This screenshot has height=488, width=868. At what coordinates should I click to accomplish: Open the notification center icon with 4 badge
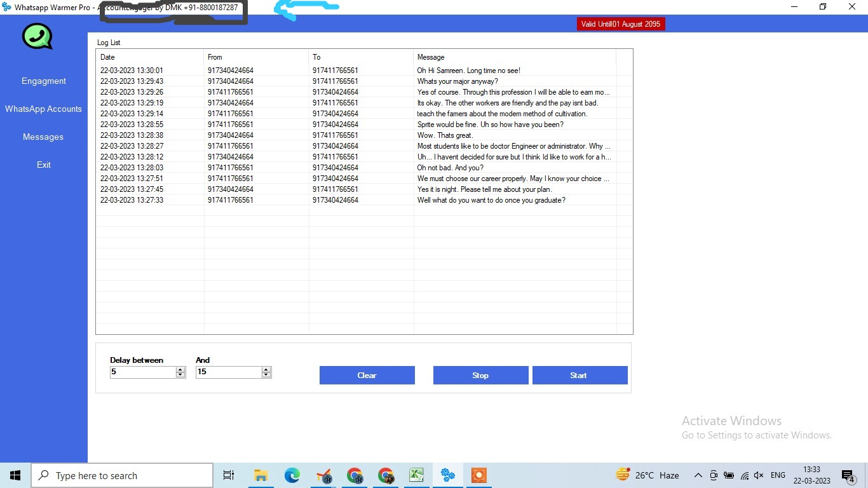click(x=848, y=475)
